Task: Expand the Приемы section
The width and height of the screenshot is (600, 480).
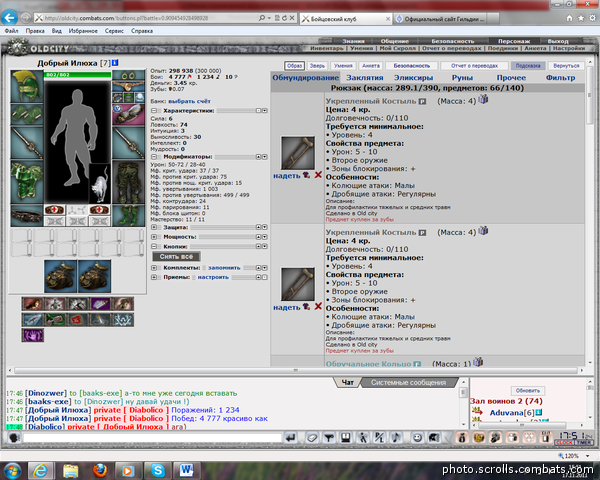Action: pyautogui.click(x=154, y=277)
